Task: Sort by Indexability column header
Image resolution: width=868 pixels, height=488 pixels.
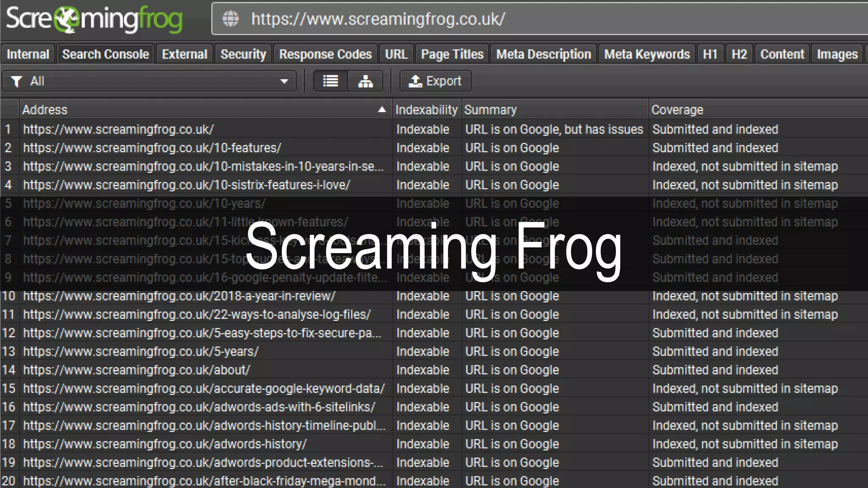Action: pos(427,110)
